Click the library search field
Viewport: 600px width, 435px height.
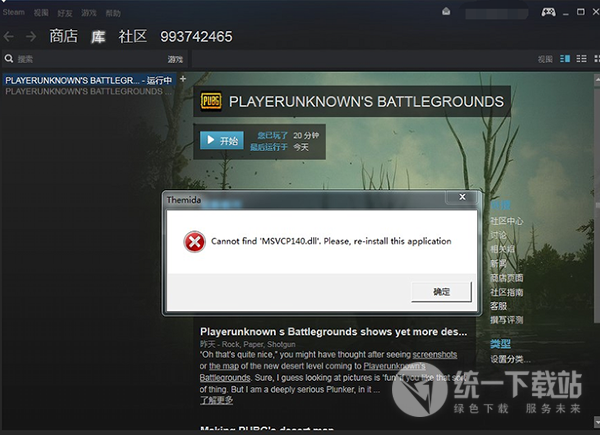click(x=85, y=59)
